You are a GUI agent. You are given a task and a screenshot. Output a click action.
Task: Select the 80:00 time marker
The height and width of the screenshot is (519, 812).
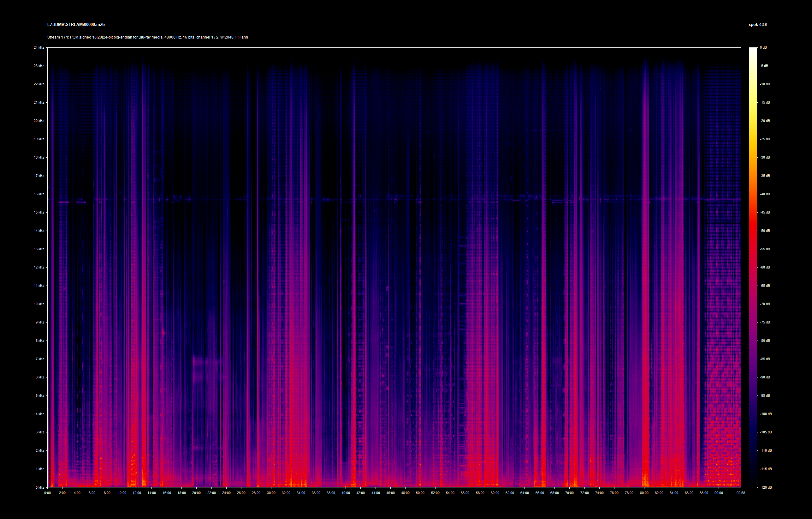pyautogui.click(x=644, y=493)
